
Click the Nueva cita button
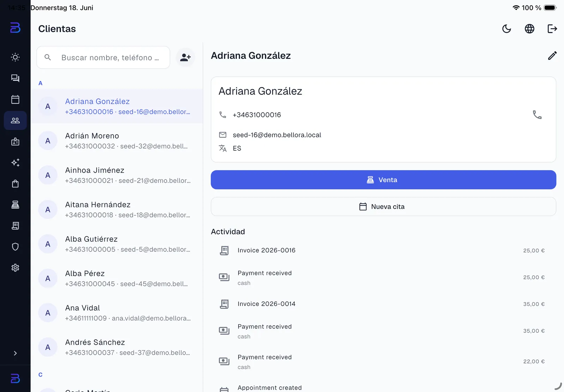(x=384, y=207)
